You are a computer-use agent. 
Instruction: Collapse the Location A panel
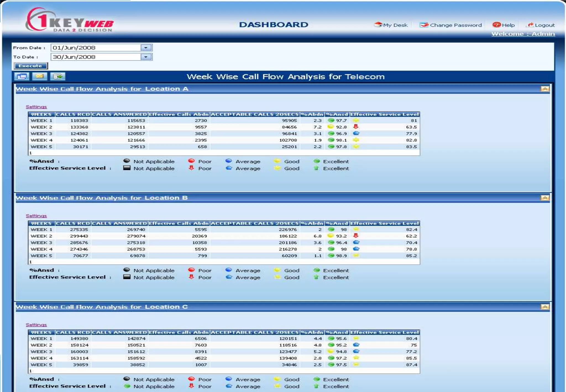pos(545,89)
